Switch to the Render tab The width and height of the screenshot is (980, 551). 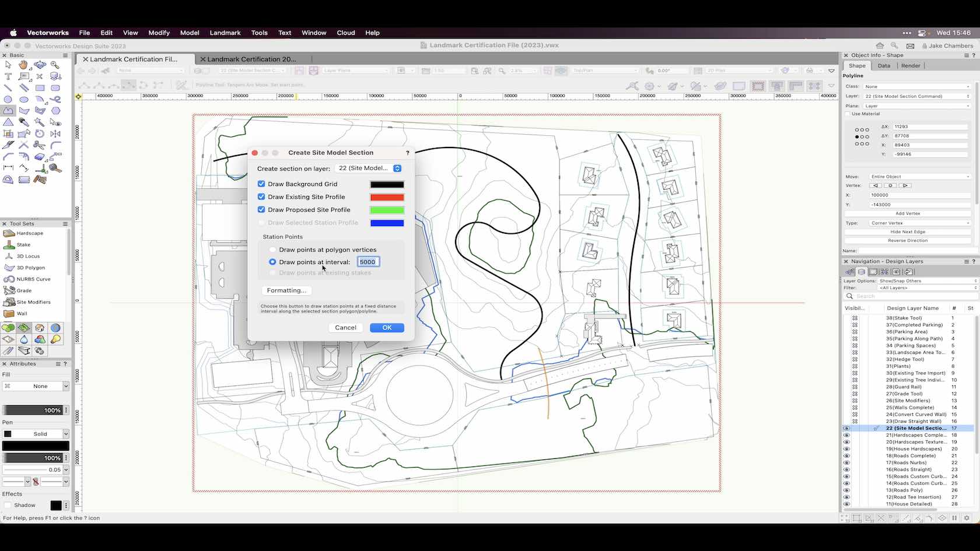(910, 66)
